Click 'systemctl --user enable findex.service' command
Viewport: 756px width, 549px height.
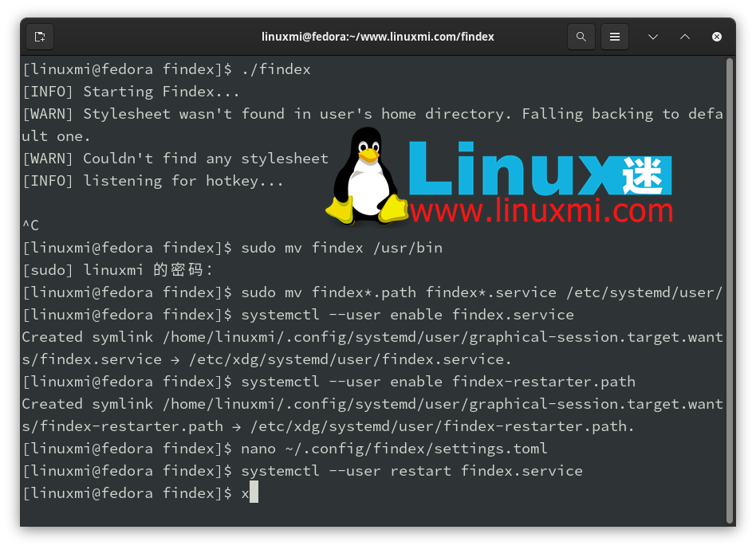pyautogui.click(x=408, y=315)
